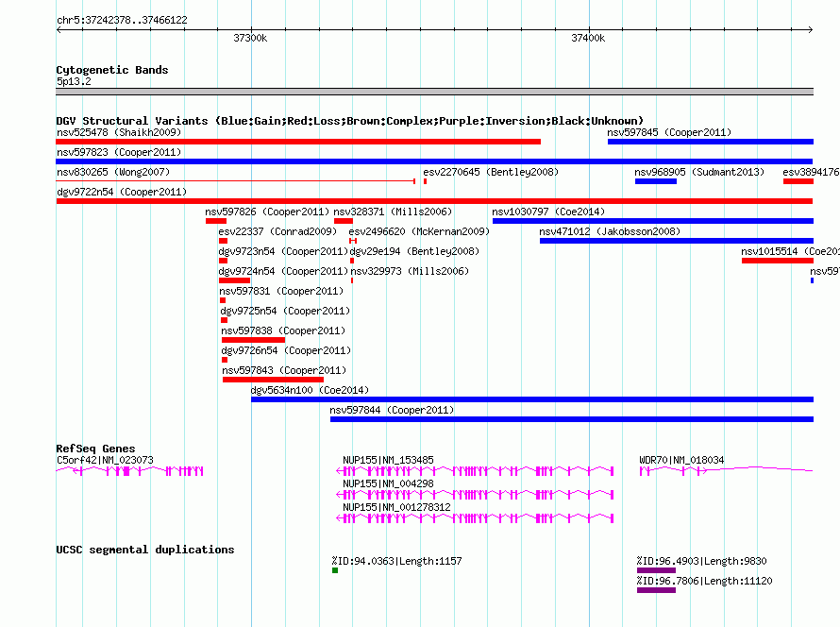Select the nsv597845 (Cooper2011) blue gain bar
The height and width of the screenshot is (627, 840).
pos(711,142)
